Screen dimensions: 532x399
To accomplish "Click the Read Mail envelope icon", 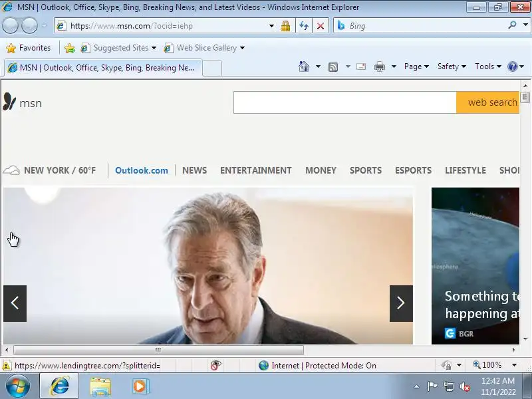I will [361, 66].
